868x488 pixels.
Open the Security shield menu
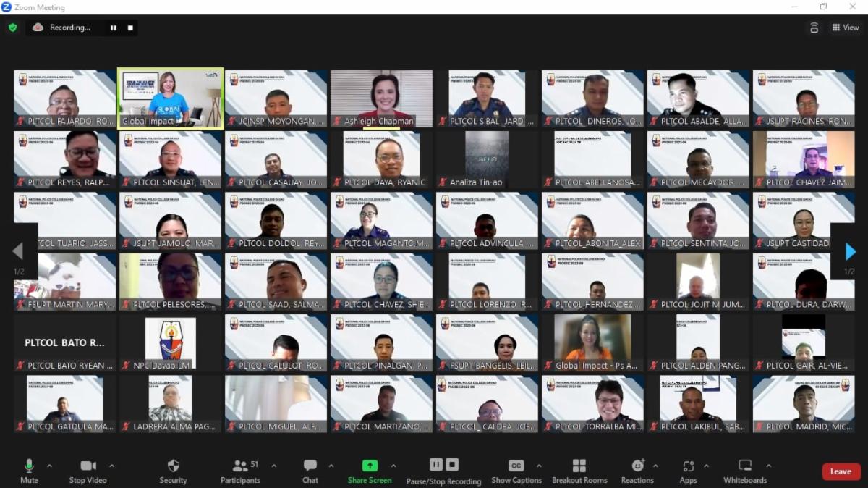click(173, 471)
